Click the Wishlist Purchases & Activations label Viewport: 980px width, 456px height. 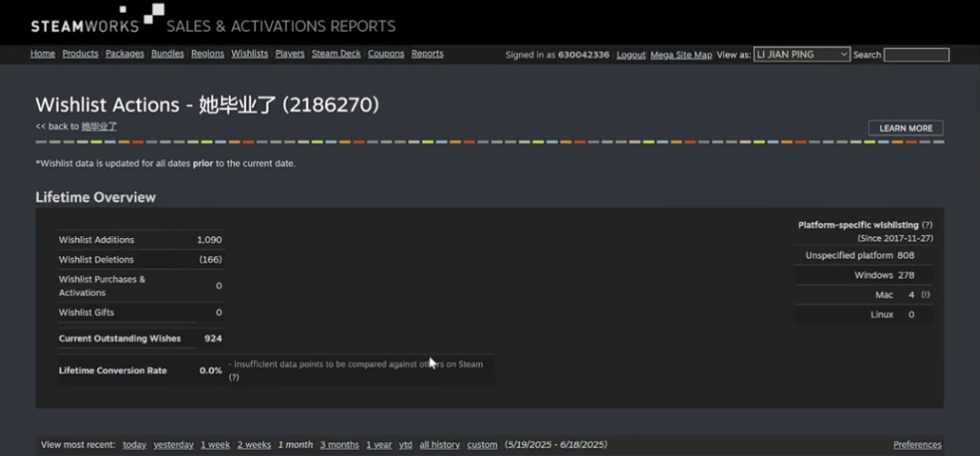click(x=102, y=286)
